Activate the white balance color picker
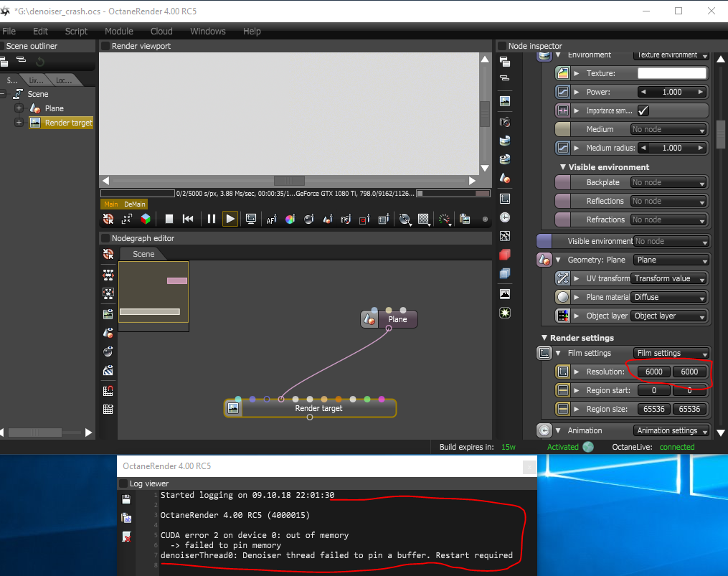 click(290, 219)
